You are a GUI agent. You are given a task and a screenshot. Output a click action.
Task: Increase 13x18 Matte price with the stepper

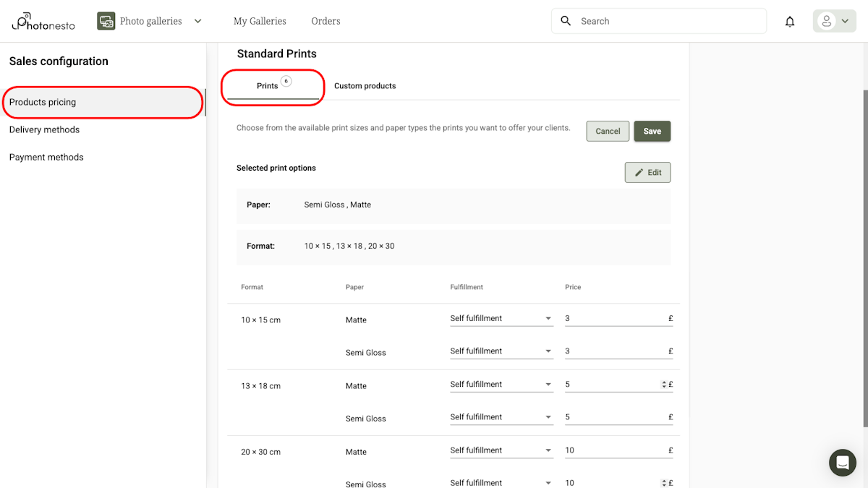point(664,382)
